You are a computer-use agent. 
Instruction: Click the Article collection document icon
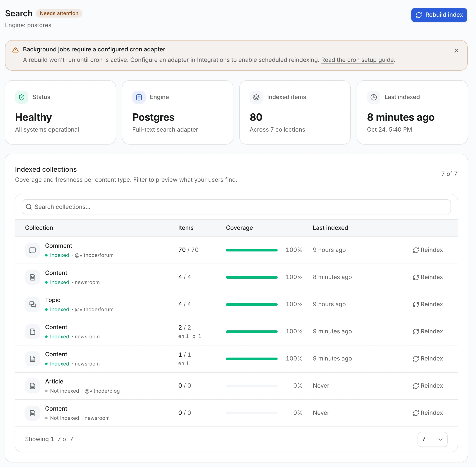point(32,386)
